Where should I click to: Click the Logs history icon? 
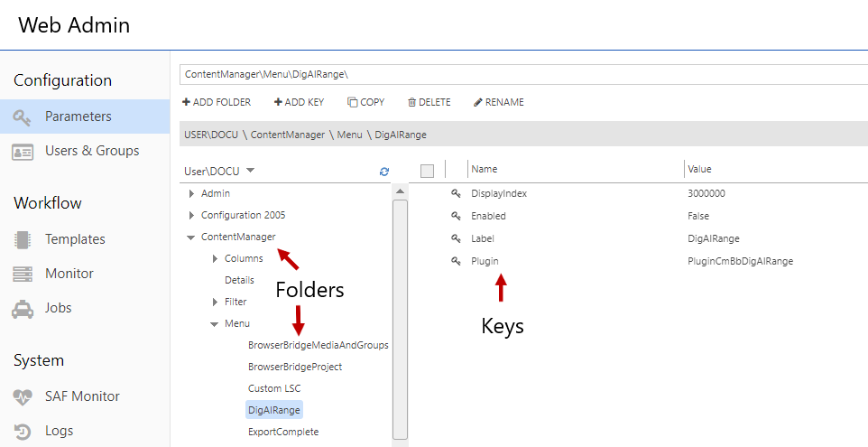click(23, 431)
